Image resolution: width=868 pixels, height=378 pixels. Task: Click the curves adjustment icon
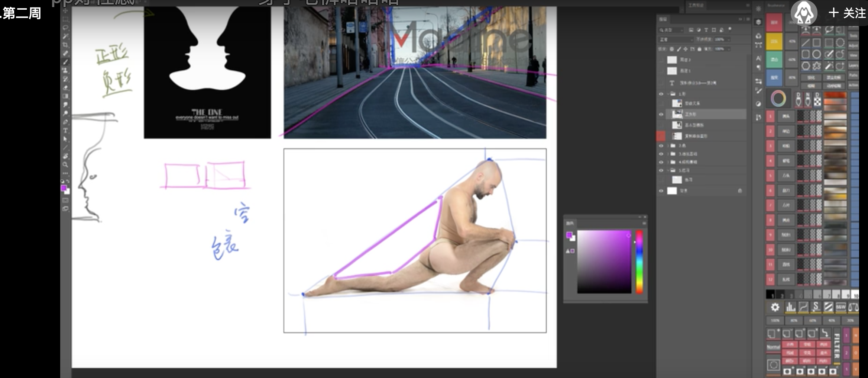coord(804,307)
